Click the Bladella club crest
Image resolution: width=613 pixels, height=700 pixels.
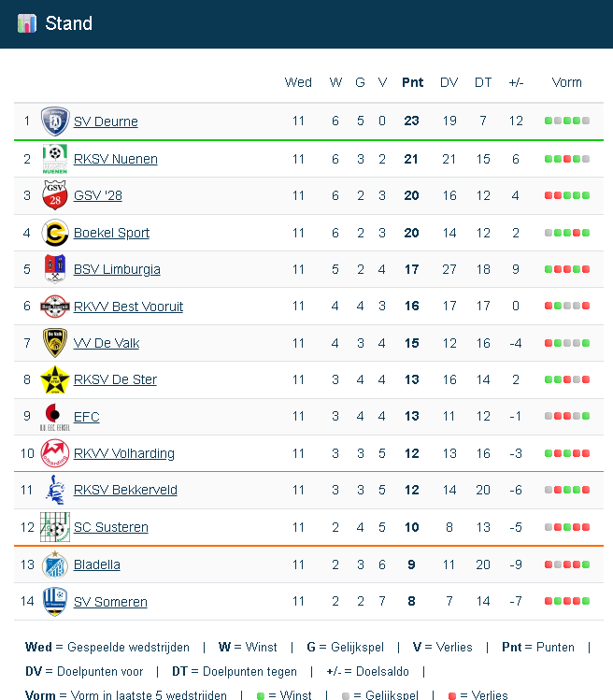pos(55,564)
